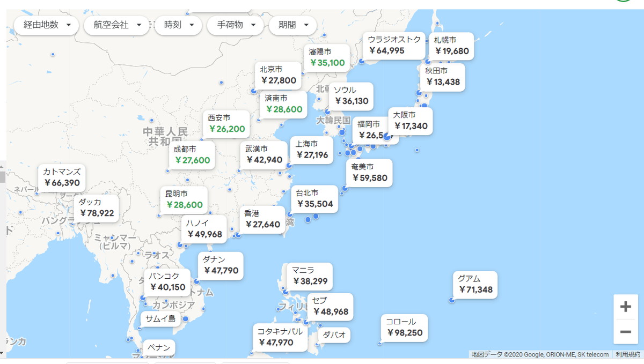This screenshot has width=644, height=364.
Task: Select the ダナン ¥47,790 price card
Action: pyautogui.click(x=220, y=266)
